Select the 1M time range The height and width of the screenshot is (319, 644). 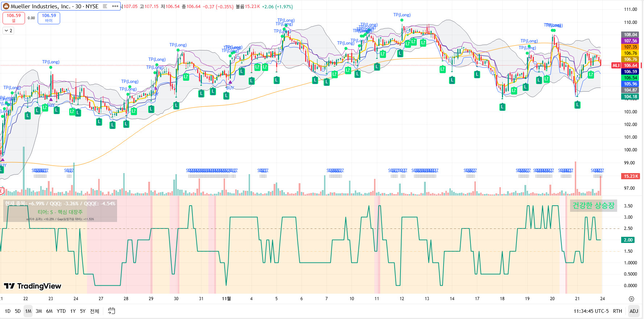point(28,311)
